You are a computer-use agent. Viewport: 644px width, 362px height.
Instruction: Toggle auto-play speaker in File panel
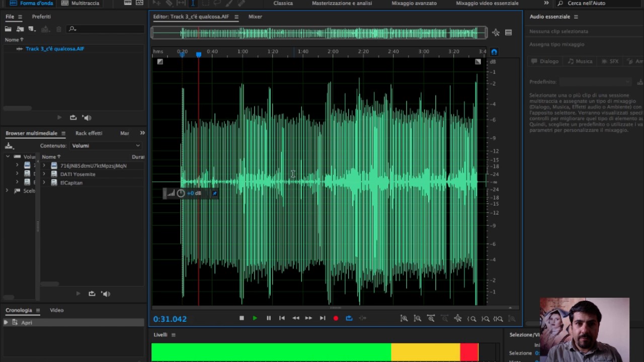point(87,118)
